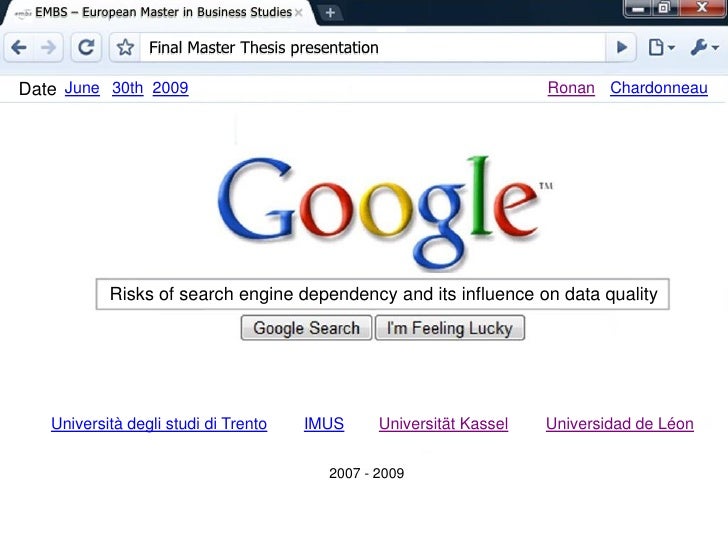This screenshot has height=546, width=728.
Task: Open the IMUS link
Action: point(324,424)
